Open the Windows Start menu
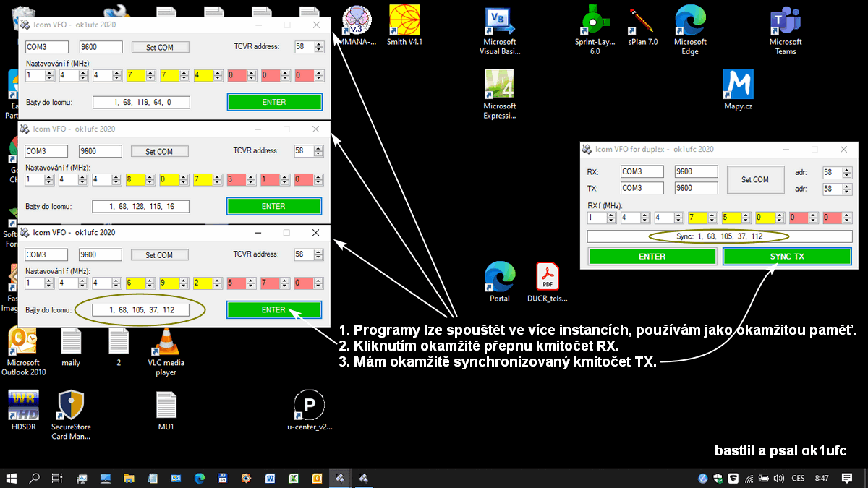Image resolution: width=868 pixels, height=488 pixels. [12, 478]
